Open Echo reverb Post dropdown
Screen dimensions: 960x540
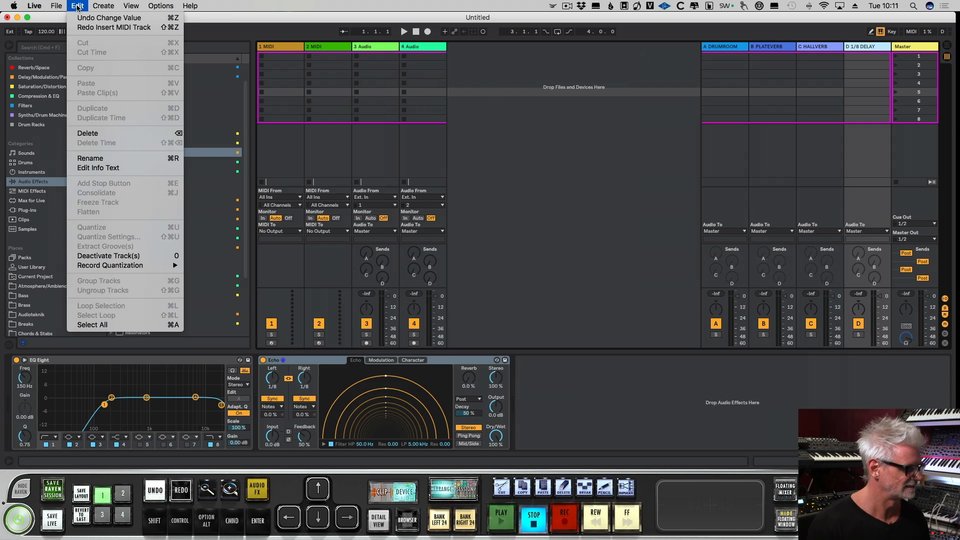coord(468,399)
